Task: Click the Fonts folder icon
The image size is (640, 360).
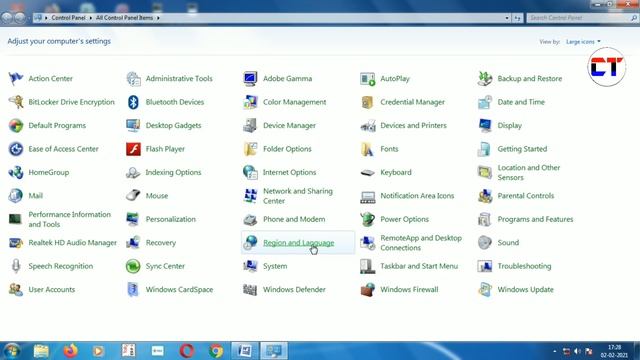Action: [367, 149]
